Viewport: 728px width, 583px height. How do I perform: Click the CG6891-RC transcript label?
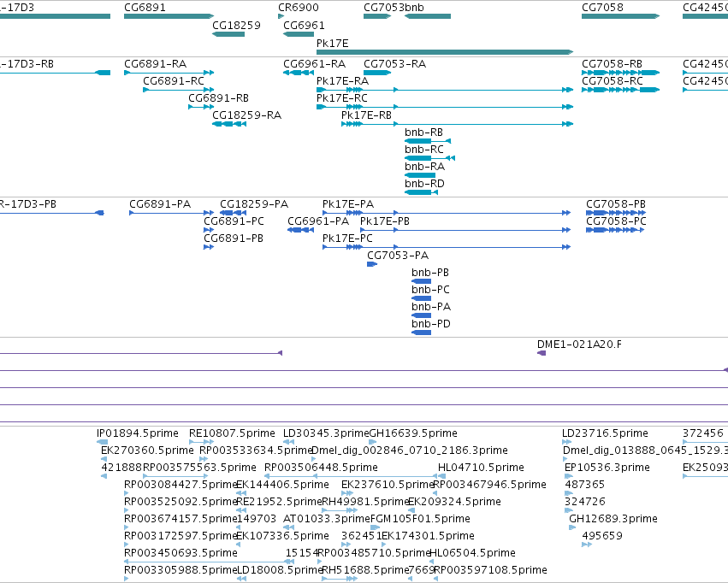[x=174, y=81]
